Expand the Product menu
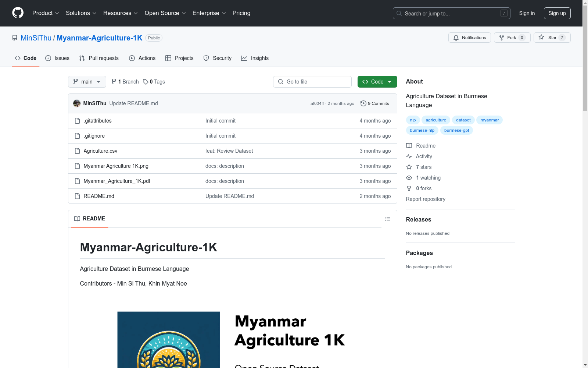The height and width of the screenshot is (368, 588). (x=46, y=13)
